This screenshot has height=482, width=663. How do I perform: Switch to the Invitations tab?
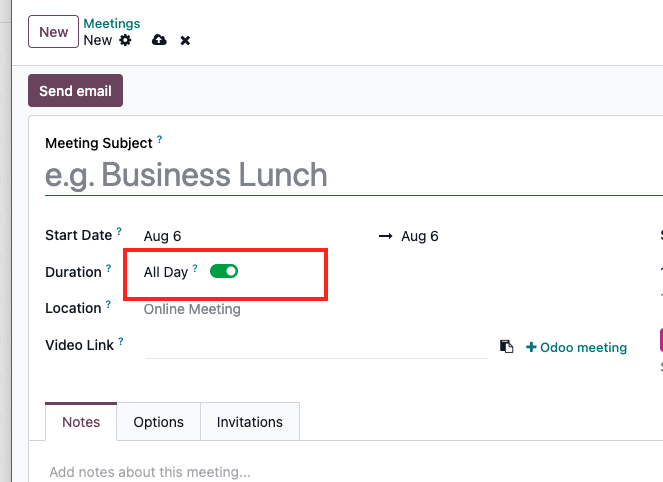[x=250, y=422]
